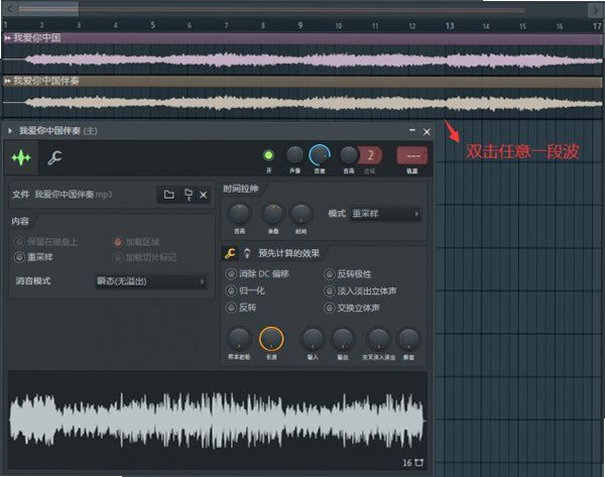Close the channel settings window
The image size is (605, 477).
(427, 132)
